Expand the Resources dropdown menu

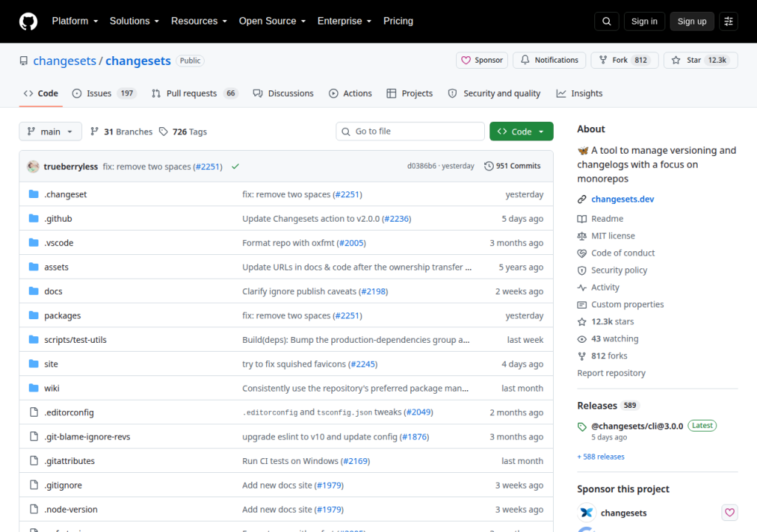[x=198, y=21]
